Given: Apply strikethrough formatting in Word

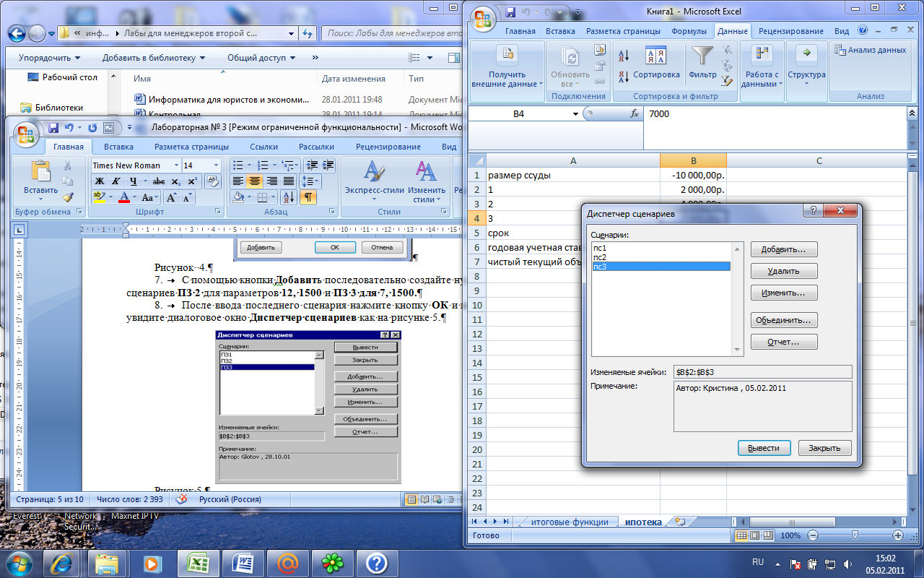Looking at the screenshot, I should tap(159, 181).
